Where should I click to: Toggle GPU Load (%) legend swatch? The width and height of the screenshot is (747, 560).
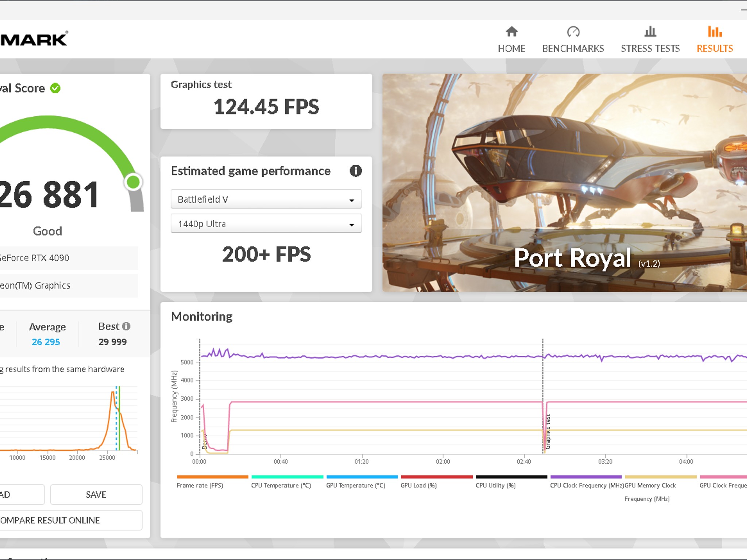(437, 477)
